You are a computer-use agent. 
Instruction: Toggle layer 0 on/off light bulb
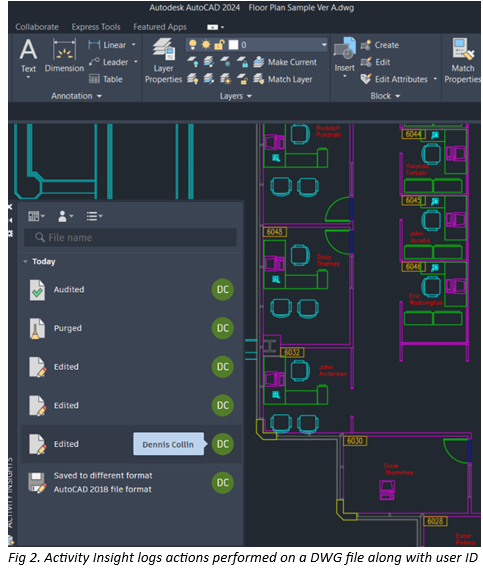click(193, 44)
